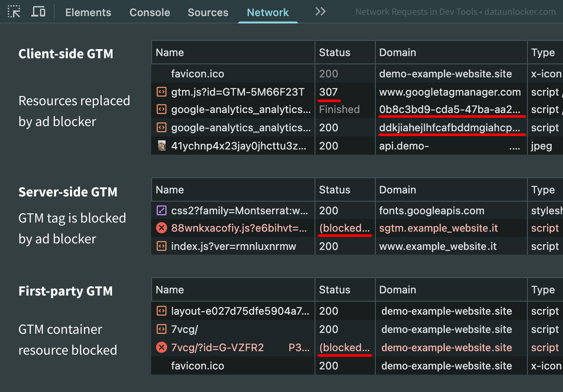Click Status header in First-party GTM table
Viewport: 563px width, 392px height.
334,290
